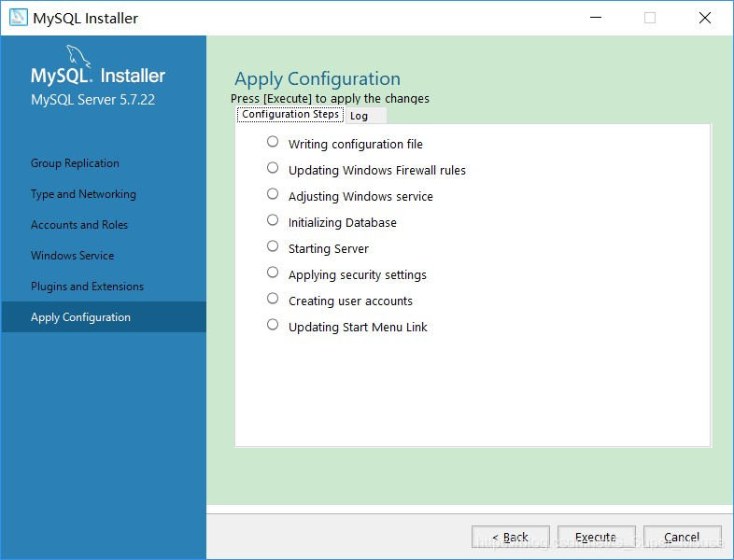
Task: Cancel the MySQL configuration
Action: tap(682, 537)
